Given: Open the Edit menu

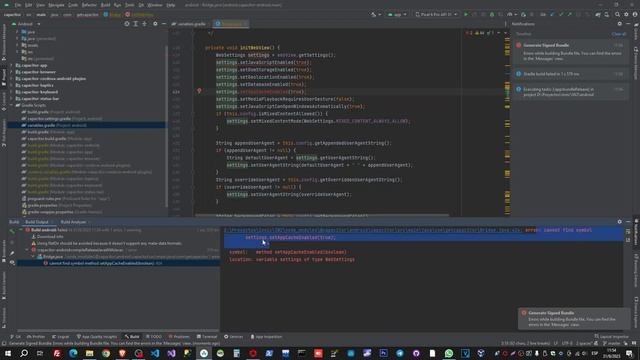Looking at the screenshot, I should point(29,5).
